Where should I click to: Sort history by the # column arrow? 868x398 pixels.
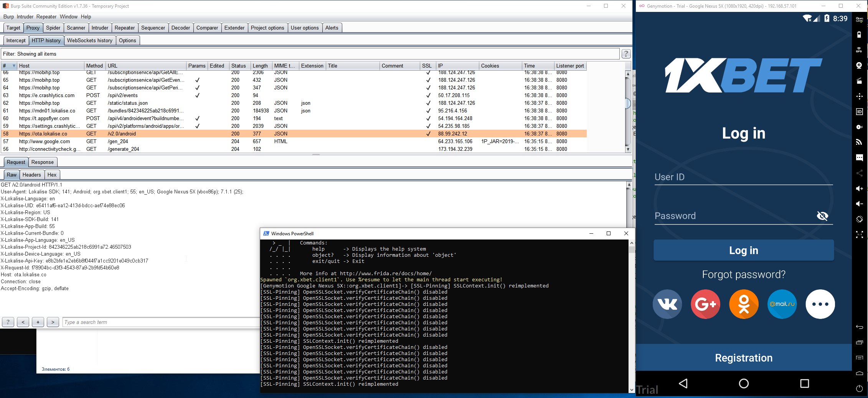[14, 66]
